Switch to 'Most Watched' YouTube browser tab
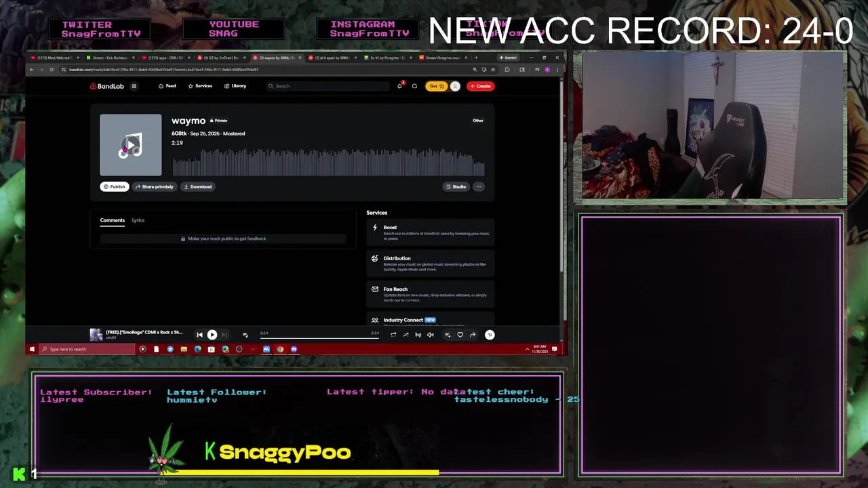 (54, 58)
